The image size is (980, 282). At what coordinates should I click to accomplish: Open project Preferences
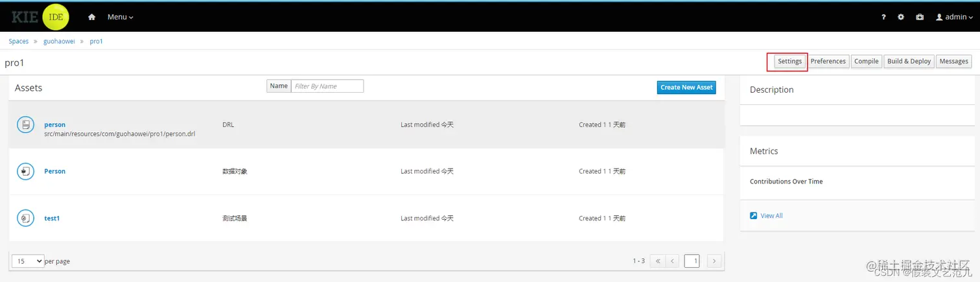828,62
